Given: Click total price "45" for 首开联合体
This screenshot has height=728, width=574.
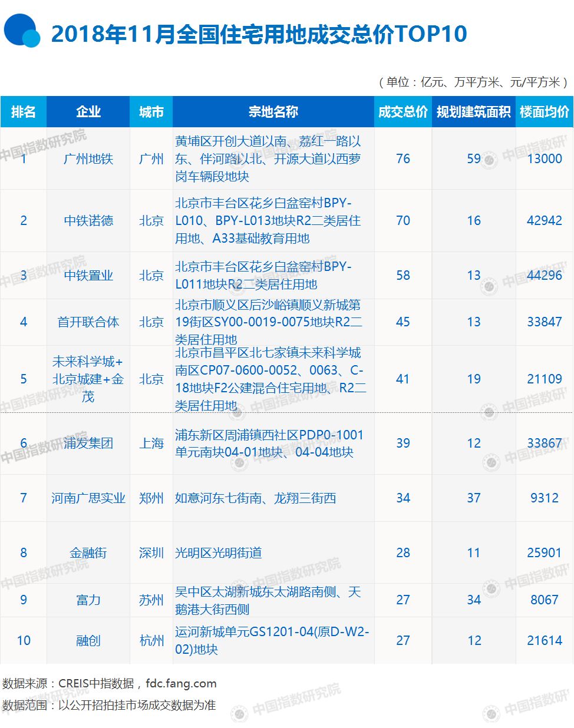Looking at the screenshot, I should tap(403, 322).
